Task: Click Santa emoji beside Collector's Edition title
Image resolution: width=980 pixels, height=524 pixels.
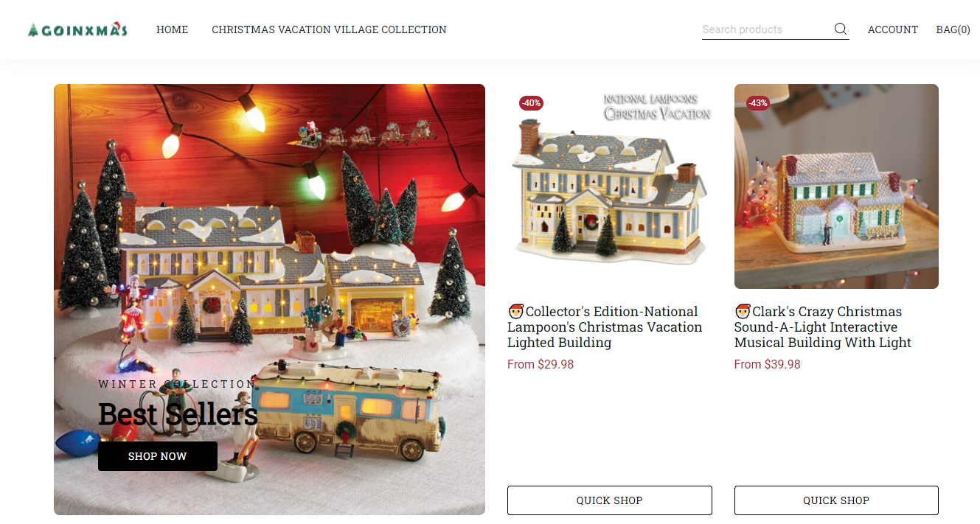Action: coord(515,311)
